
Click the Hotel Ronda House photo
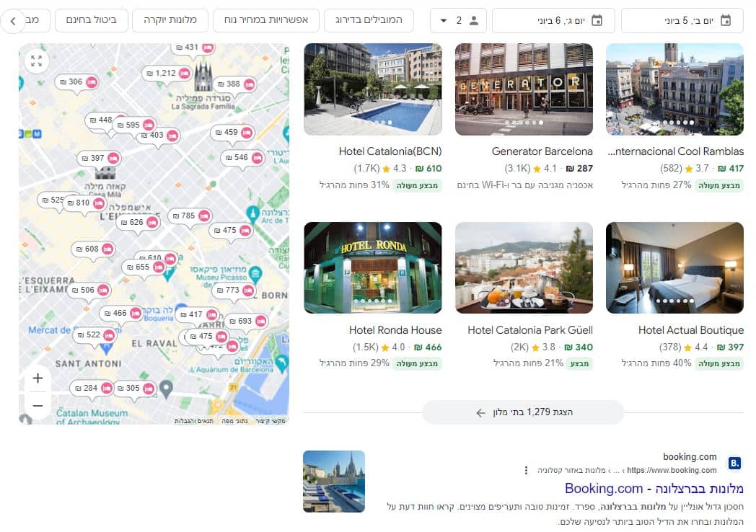click(373, 268)
